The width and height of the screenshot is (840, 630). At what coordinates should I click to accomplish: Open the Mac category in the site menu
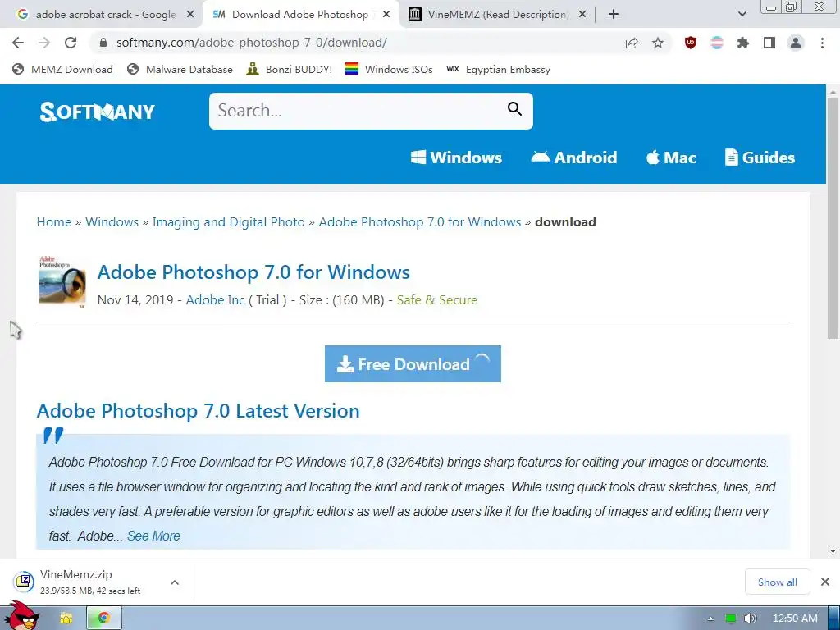pos(671,157)
